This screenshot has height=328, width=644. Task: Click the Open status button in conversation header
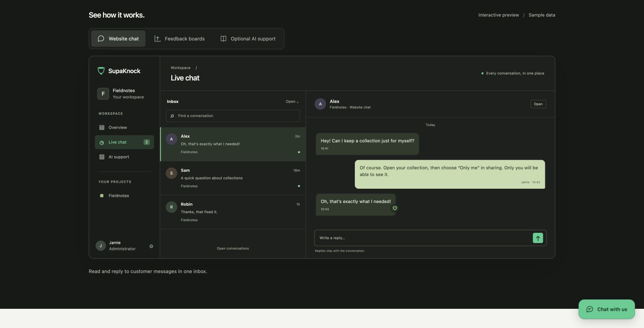[x=538, y=104]
